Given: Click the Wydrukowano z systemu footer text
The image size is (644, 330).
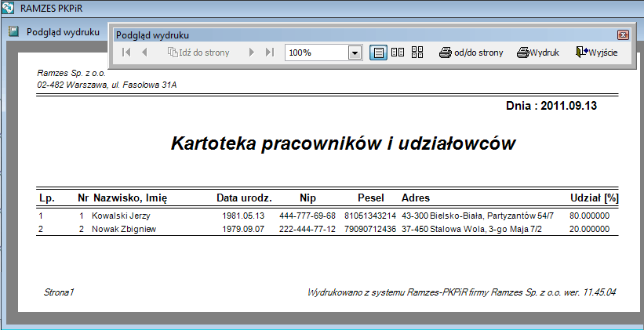Looking at the screenshot, I should pyautogui.click(x=462, y=292).
